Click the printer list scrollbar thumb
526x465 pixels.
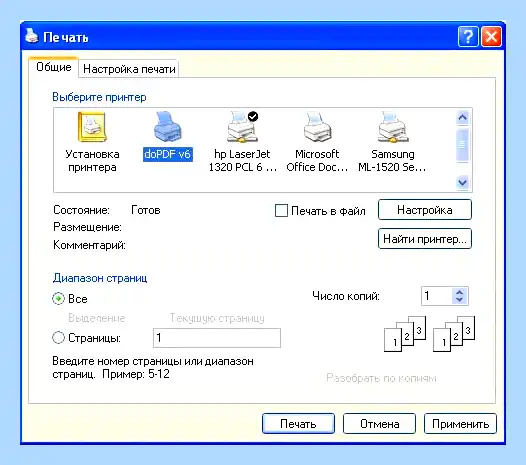click(x=463, y=145)
